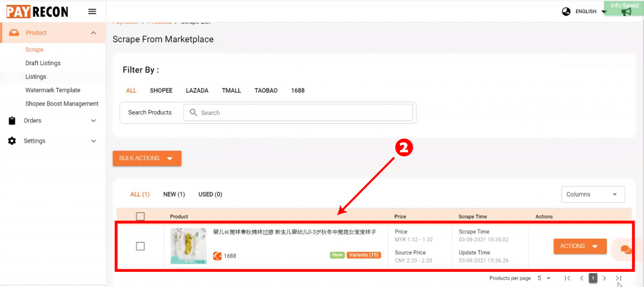
Task: Click the Scrape Time column header
Action: coord(473,217)
